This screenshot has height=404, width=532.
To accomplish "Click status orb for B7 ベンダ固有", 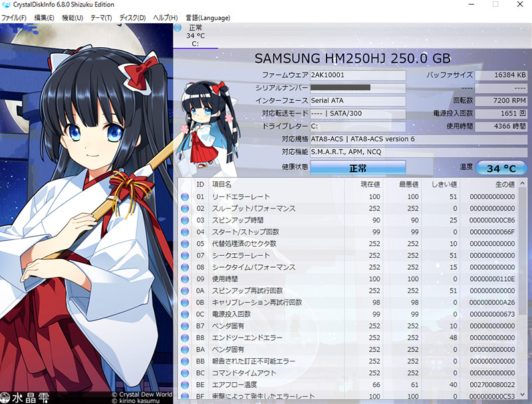I will [x=185, y=326].
